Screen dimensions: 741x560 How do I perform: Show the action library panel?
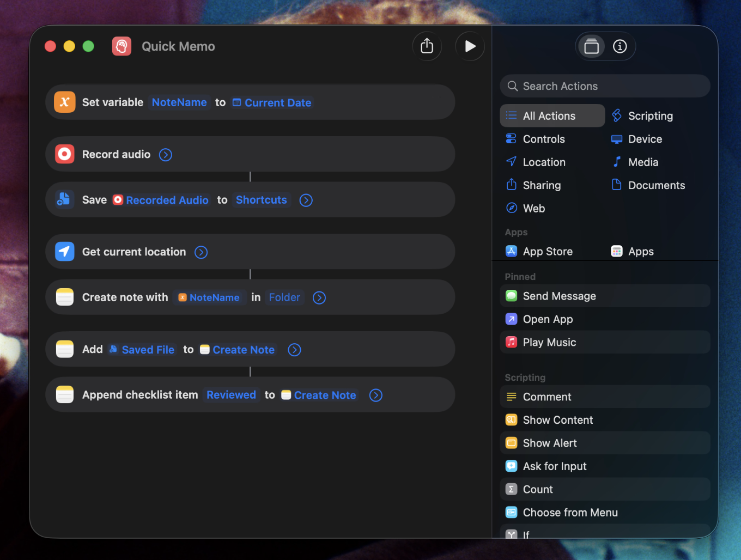[x=591, y=46]
